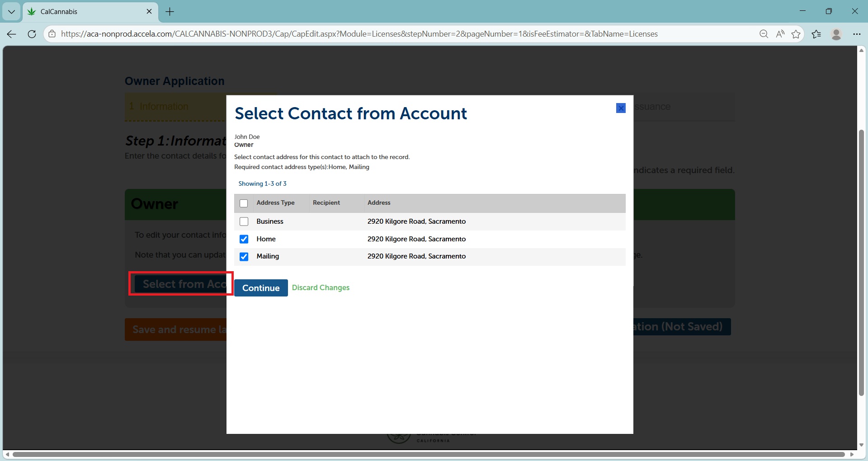Open the tab actions dropdown
Image resolution: width=868 pixels, height=461 pixels.
click(11, 12)
